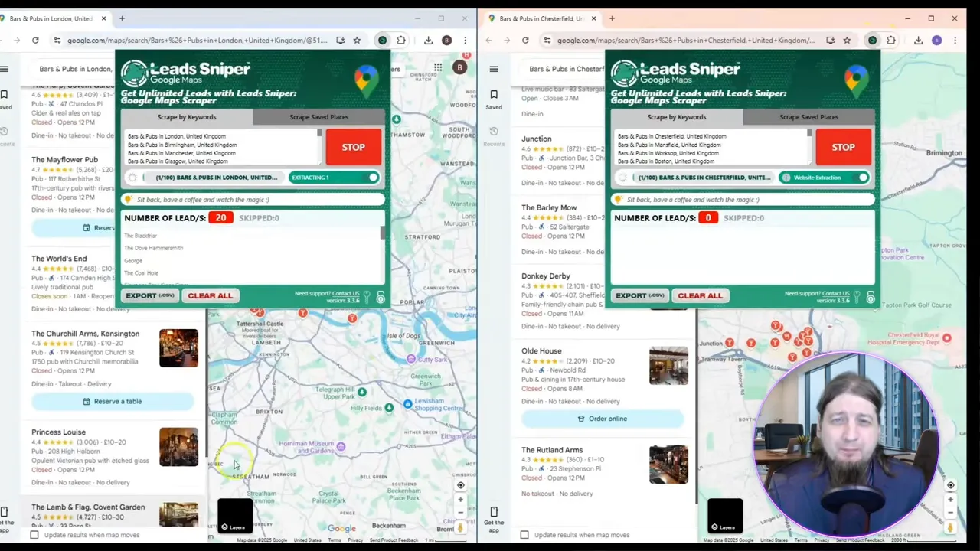Click license key icon in Chesterfield Leads Sniper panel
This screenshot has height=551, width=980.
click(857, 297)
